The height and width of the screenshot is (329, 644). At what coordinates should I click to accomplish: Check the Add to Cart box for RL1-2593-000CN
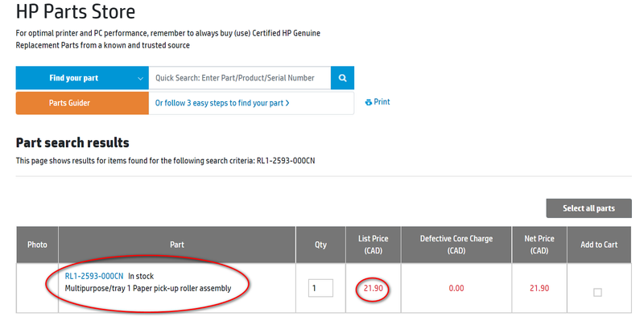click(597, 293)
